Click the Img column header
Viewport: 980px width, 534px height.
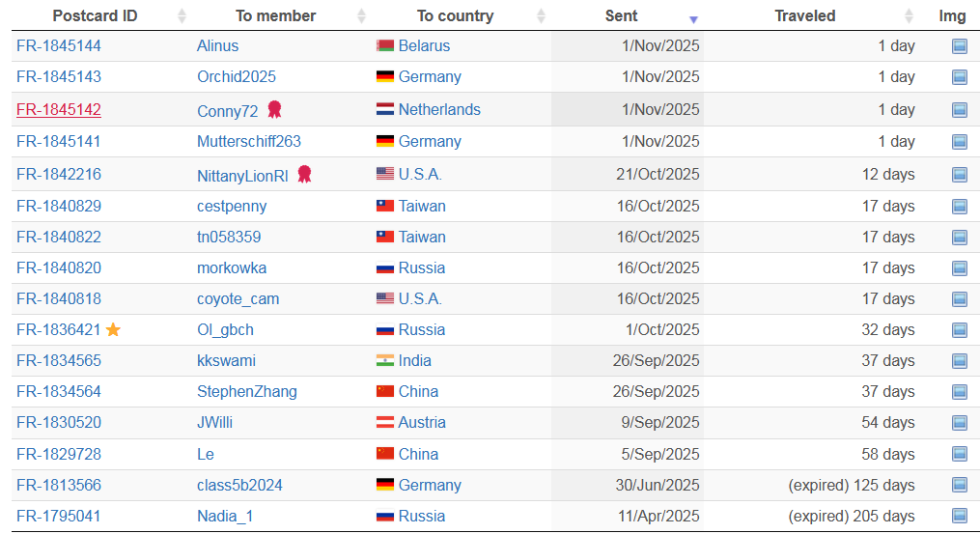(952, 15)
